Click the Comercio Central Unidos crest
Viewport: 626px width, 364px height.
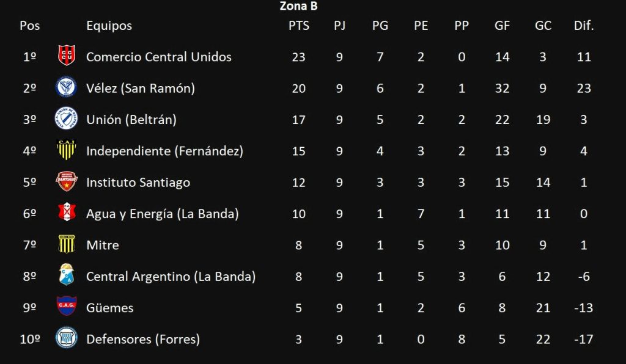point(66,56)
